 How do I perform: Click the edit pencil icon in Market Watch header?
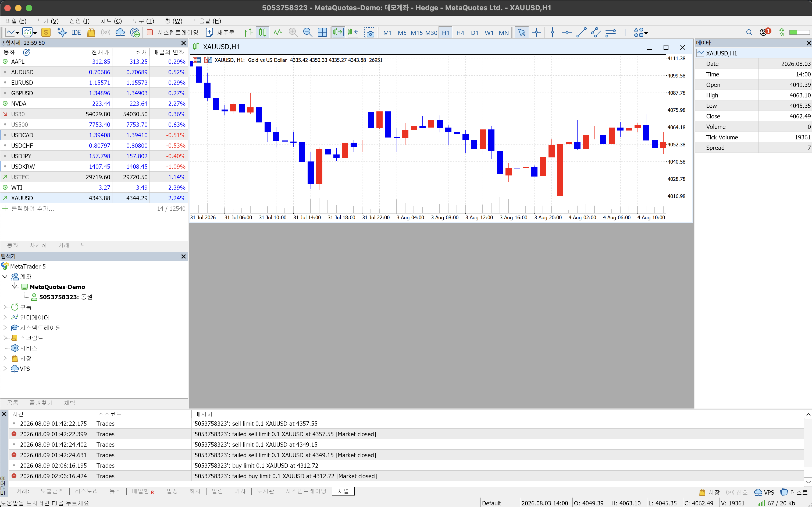point(26,52)
